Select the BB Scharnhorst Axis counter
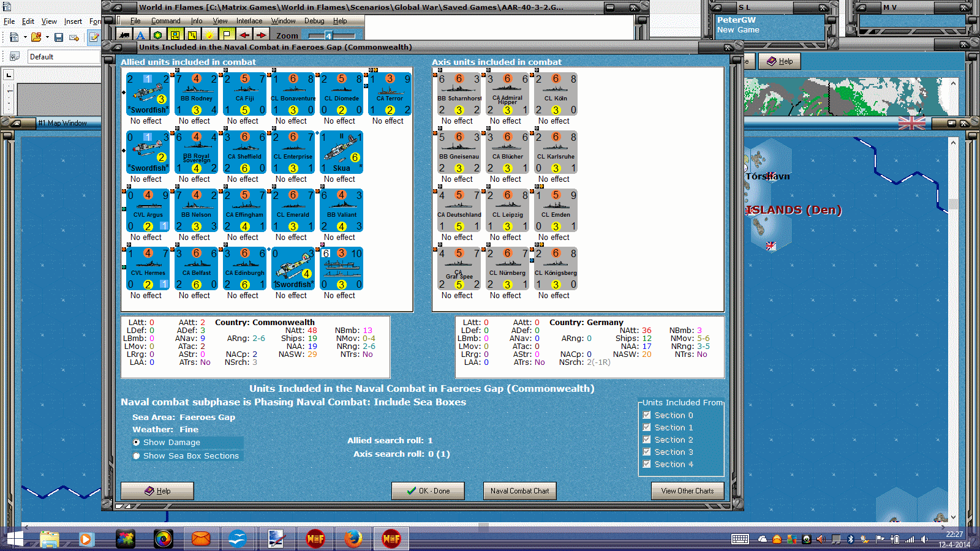The width and height of the screenshot is (980, 551). (x=459, y=94)
